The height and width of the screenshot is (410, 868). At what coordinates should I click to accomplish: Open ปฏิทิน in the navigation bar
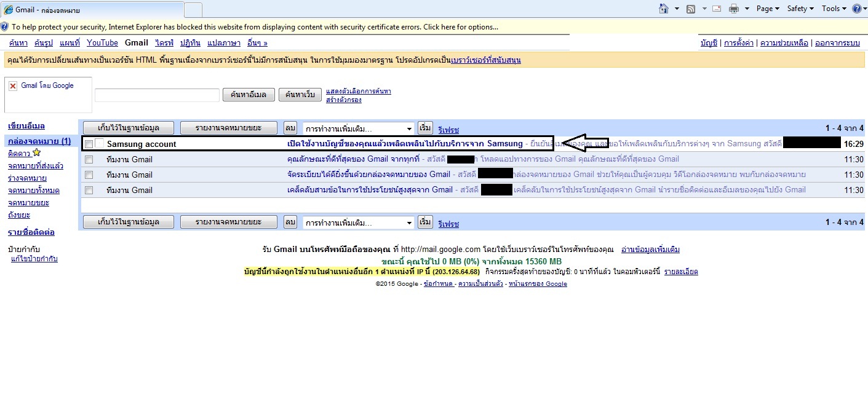click(191, 43)
